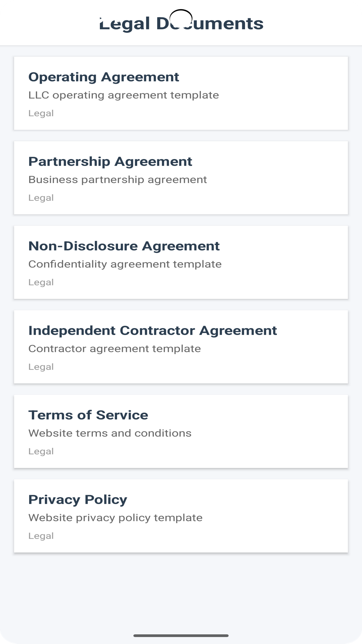Screen dimensions: 362x644
Task: Tap "Contractor agreement template" description
Action: pyautogui.click(x=114, y=349)
